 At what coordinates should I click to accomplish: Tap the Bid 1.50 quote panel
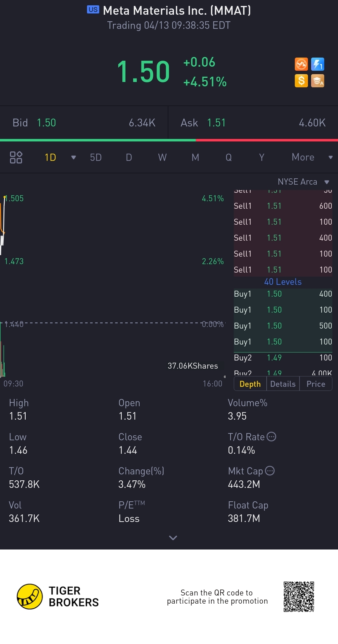click(x=84, y=123)
